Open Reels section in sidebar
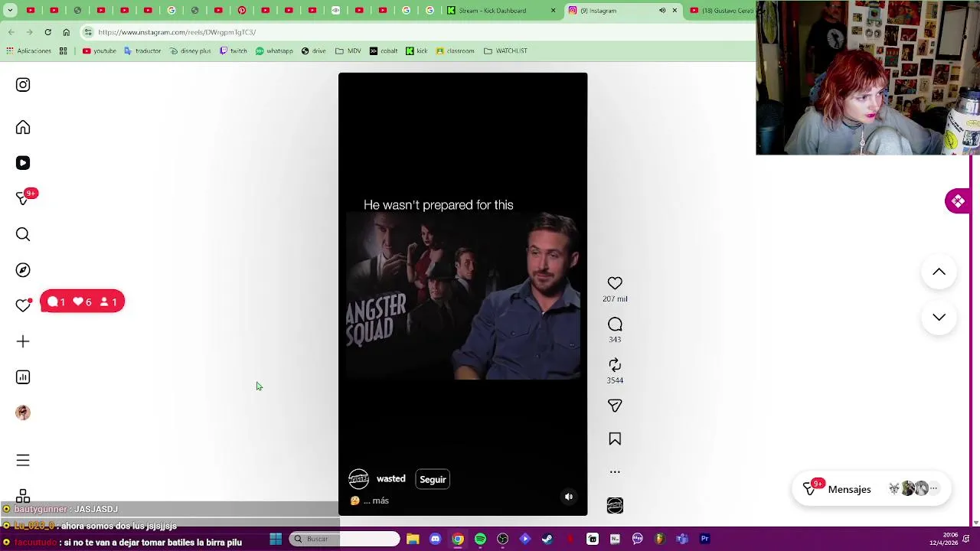Screen dimensions: 980x551 click(23, 163)
